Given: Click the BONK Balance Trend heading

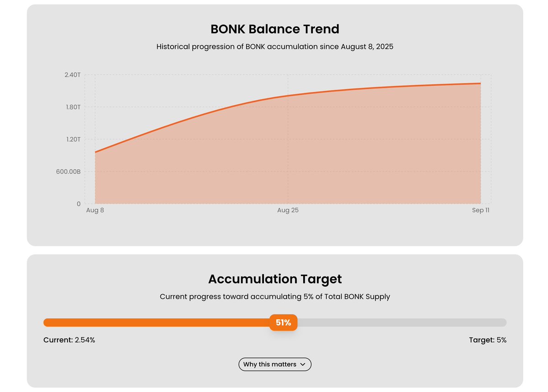Looking at the screenshot, I should [x=274, y=29].
